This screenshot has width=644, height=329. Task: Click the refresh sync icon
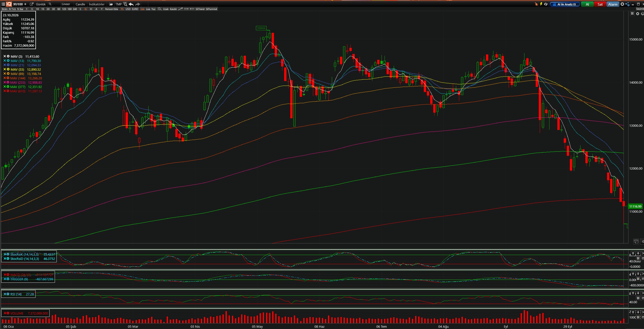click(546, 4)
